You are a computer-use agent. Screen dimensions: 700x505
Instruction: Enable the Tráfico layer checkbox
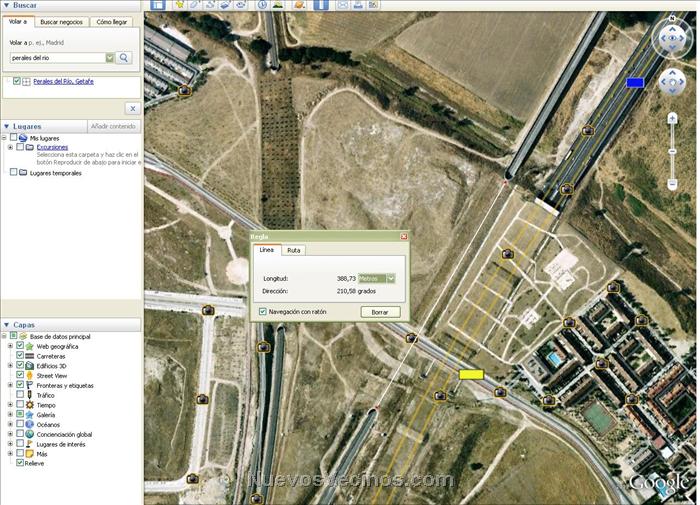[20, 395]
